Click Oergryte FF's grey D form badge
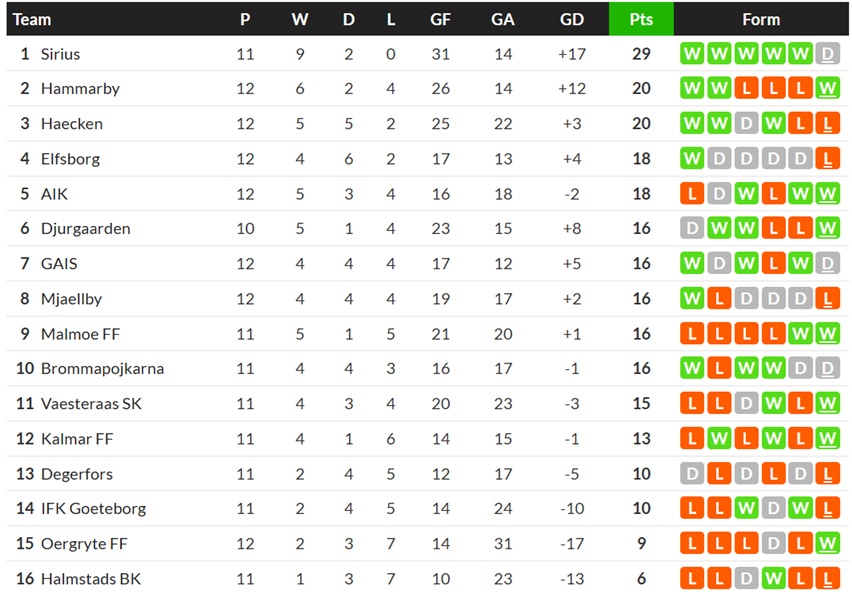The height and width of the screenshot is (597, 852). click(x=773, y=543)
